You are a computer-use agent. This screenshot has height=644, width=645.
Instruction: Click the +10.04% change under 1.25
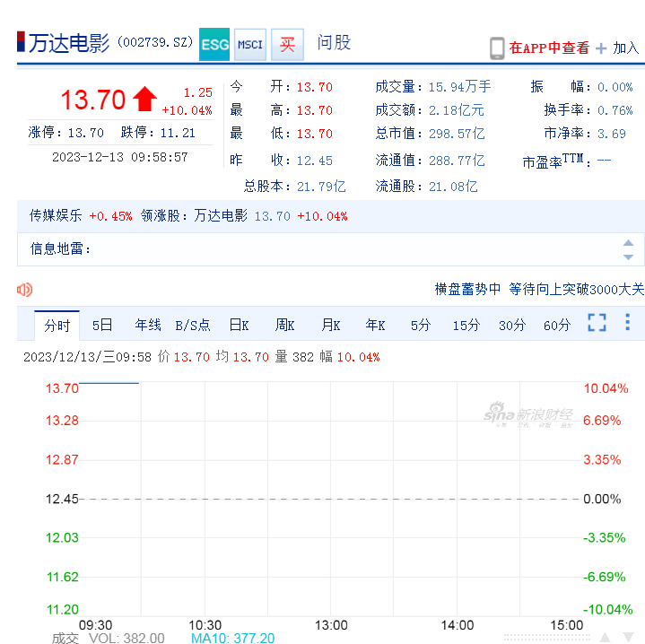(x=187, y=110)
